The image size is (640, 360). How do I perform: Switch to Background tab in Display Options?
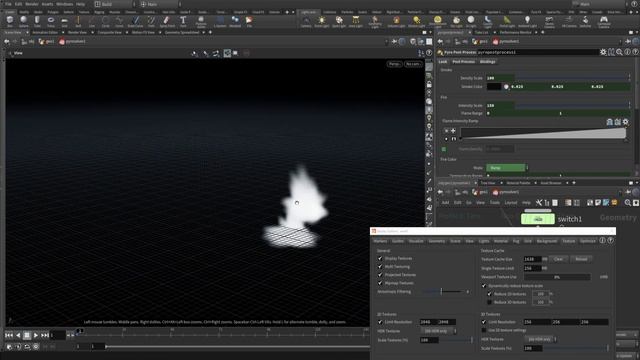point(547,241)
